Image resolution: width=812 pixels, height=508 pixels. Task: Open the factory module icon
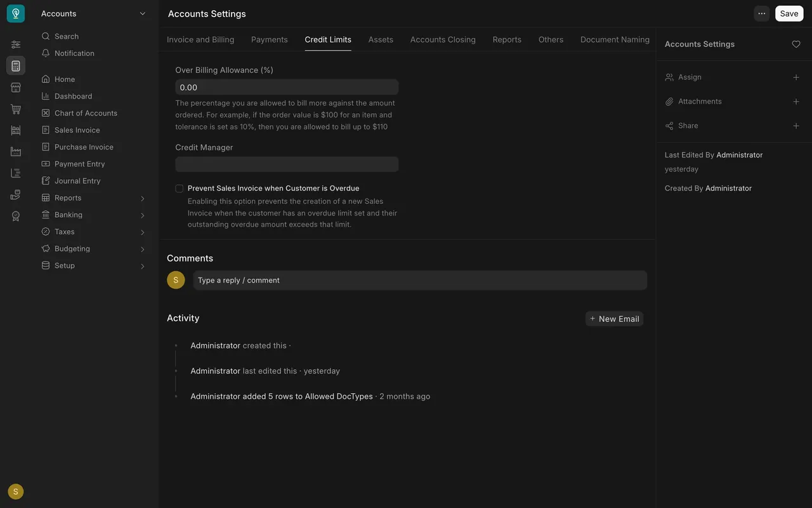16,152
